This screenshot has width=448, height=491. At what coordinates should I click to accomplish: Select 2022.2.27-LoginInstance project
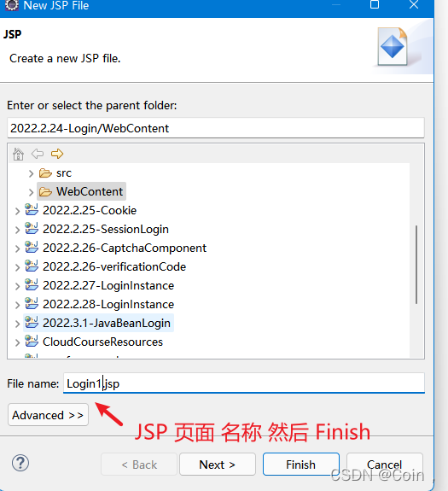click(108, 285)
